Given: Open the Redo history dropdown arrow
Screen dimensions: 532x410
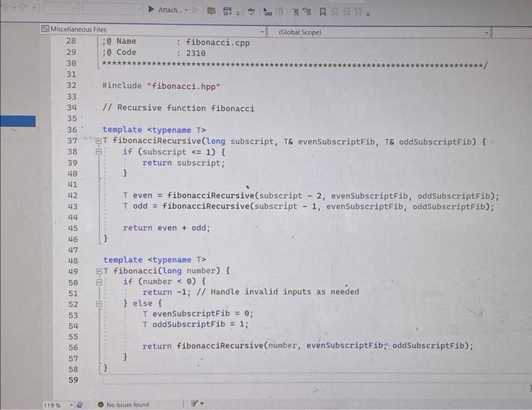Looking at the screenshot, I should (34, 8).
